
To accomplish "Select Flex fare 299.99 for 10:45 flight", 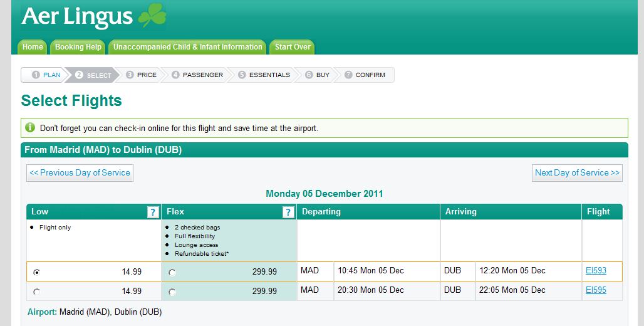I will coord(172,273).
